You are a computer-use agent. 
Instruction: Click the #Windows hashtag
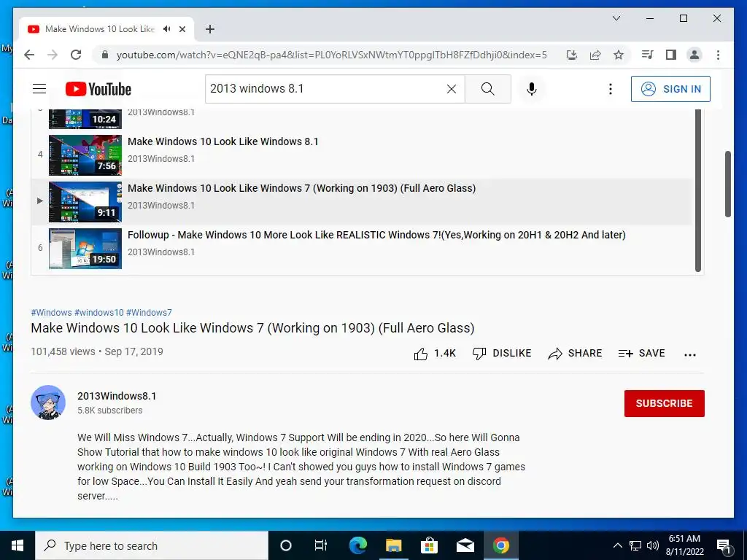[x=52, y=312]
